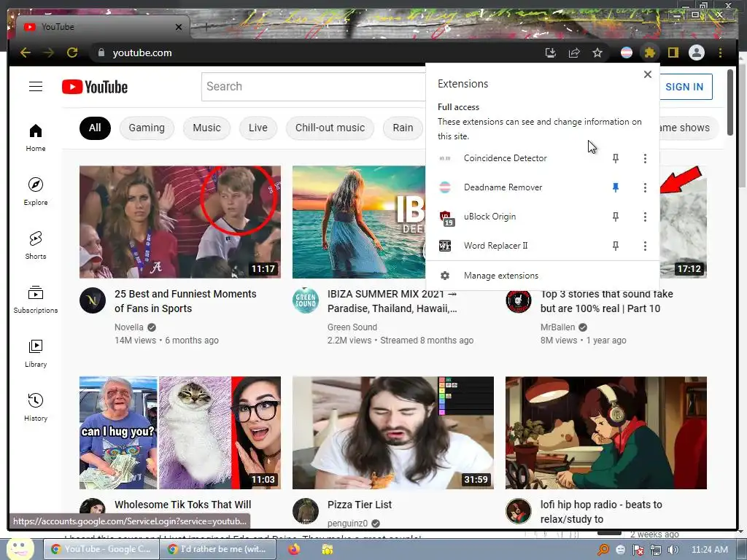
Task: Open Library in the sidebar
Action: (36, 353)
